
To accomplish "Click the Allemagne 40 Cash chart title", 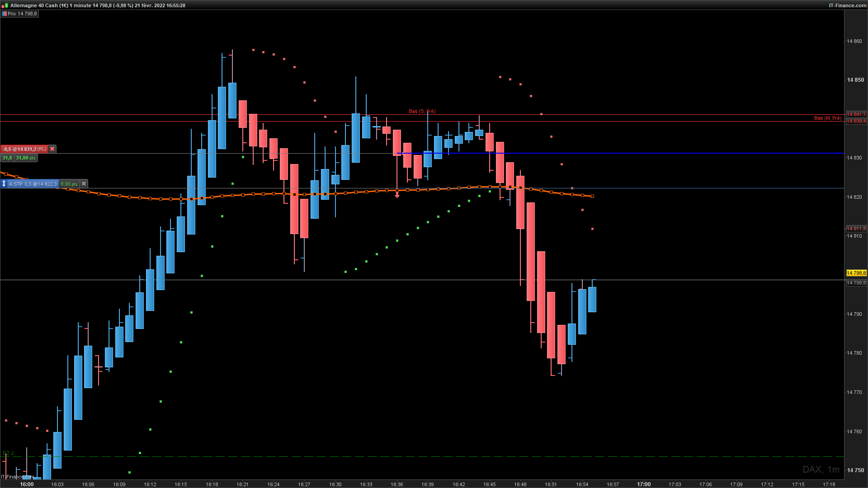I will point(34,5).
